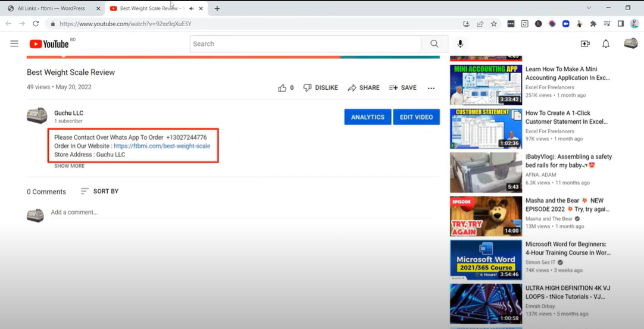This screenshot has height=329, width=644.
Task: Switch to the All Links ftbmi WordPress tab
Action: [x=52, y=8]
